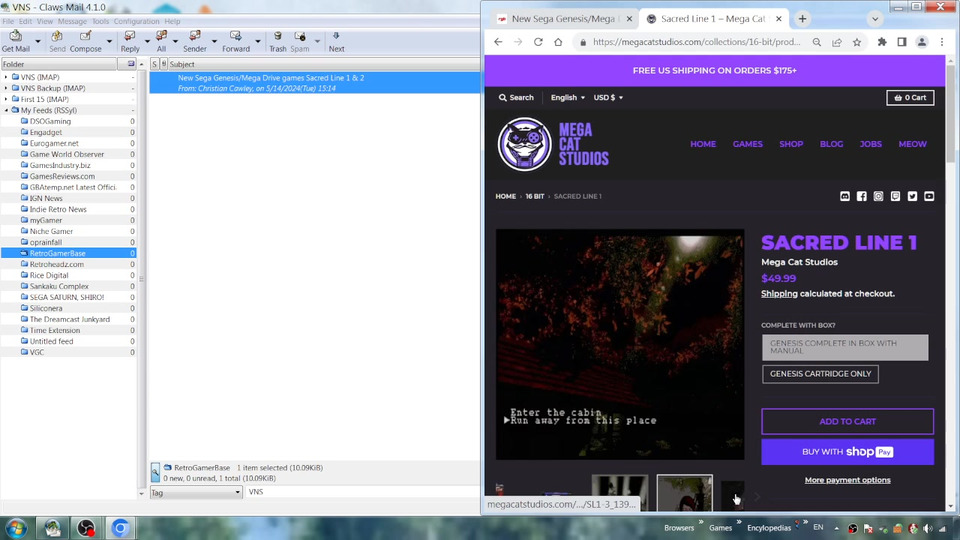Select Genesis Cartridge Only option
The image size is (960, 540).
(x=820, y=374)
